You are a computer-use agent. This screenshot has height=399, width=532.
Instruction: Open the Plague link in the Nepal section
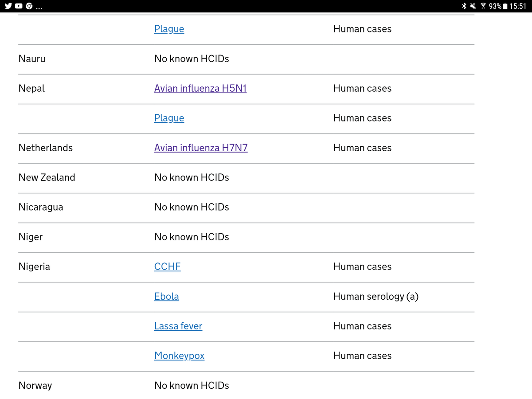(169, 118)
